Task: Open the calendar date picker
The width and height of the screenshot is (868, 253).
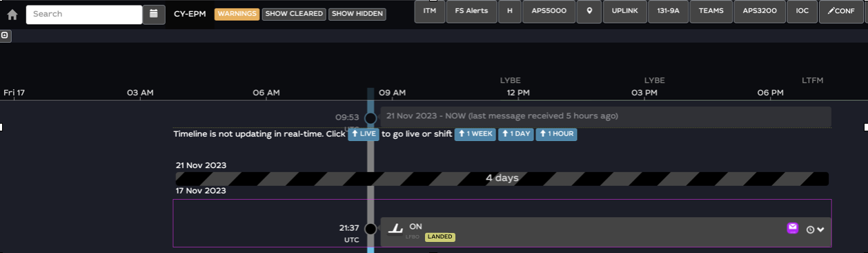Action: coord(154,14)
